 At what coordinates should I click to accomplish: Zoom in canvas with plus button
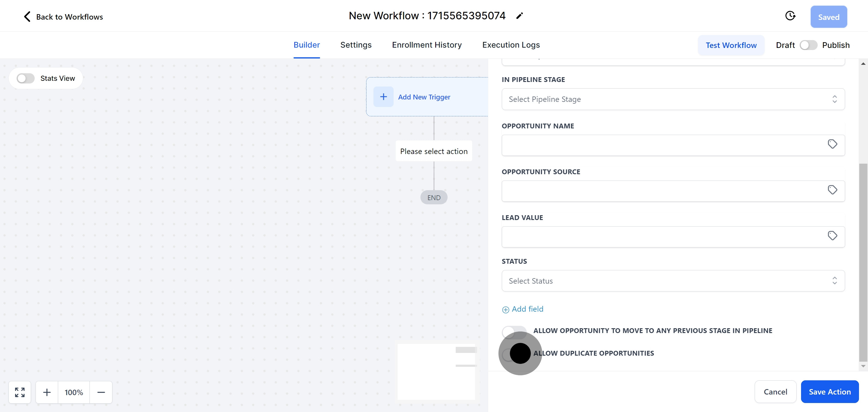47,392
